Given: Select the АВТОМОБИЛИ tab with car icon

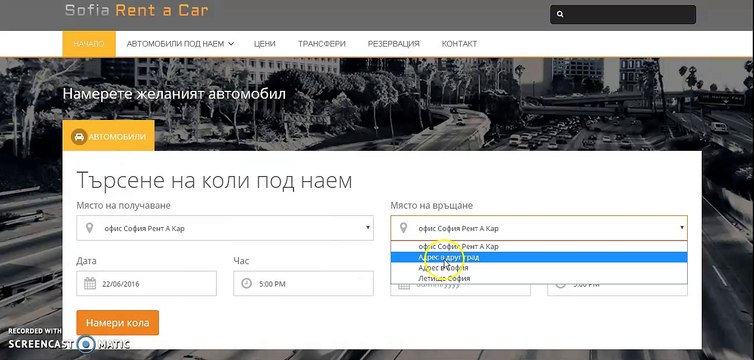Looking at the screenshot, I should (108, 136).
